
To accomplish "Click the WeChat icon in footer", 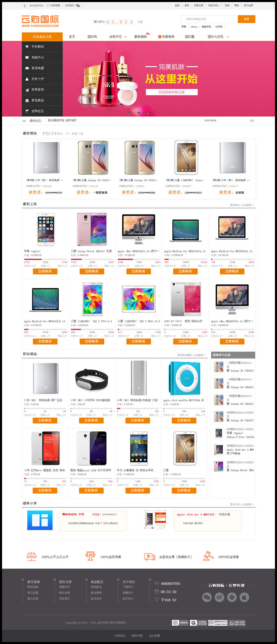I will pos(207,597).
